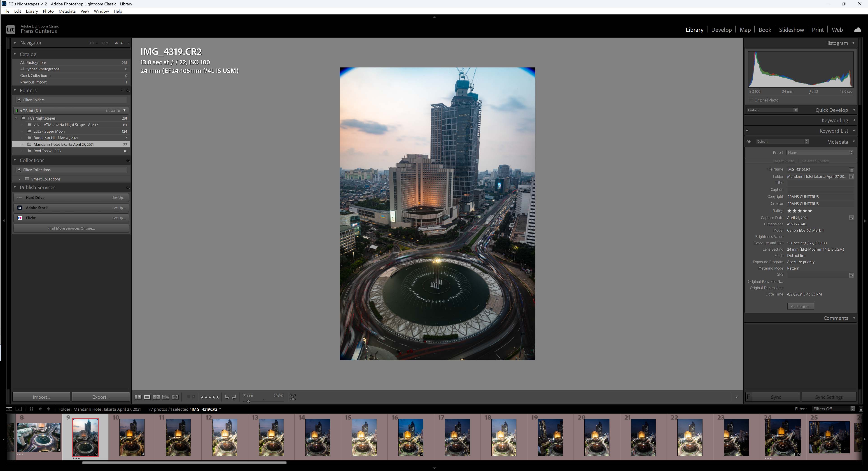The height and width of the screenshot is (471, 868).
Task: Click the Import button
Action: pos(41,397)
